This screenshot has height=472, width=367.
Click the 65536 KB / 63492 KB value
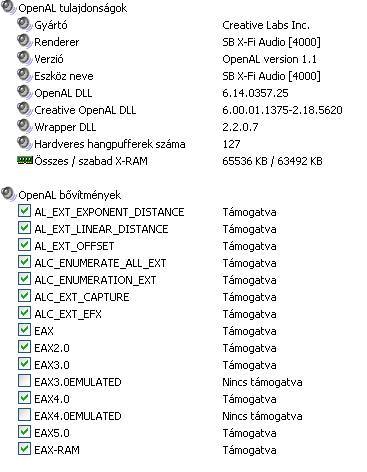272,161
